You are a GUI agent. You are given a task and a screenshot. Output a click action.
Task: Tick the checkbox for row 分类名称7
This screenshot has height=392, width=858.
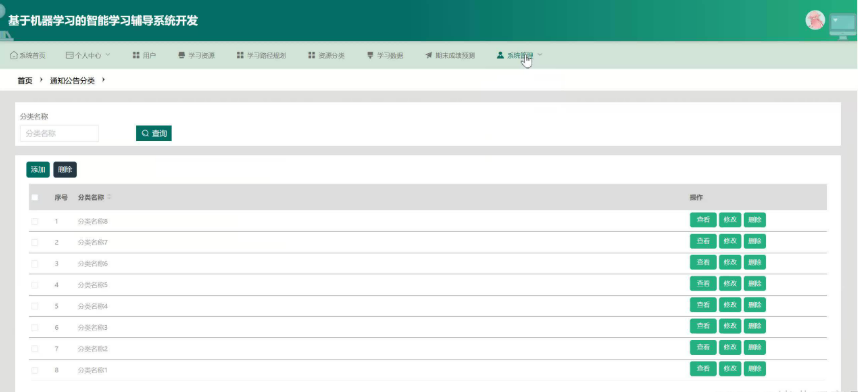click(x=35, y=242)
